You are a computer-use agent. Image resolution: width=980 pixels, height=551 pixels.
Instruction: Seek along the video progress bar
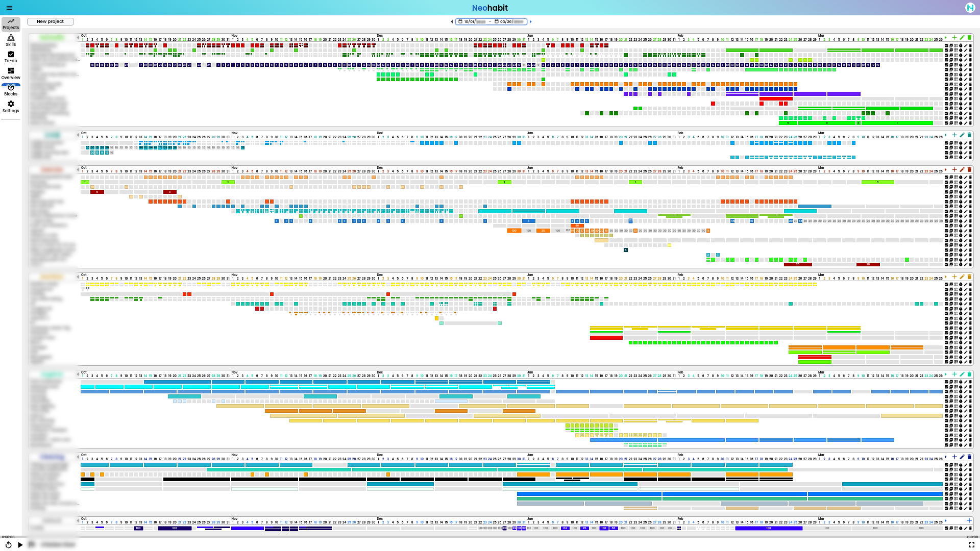pos(490,537)
